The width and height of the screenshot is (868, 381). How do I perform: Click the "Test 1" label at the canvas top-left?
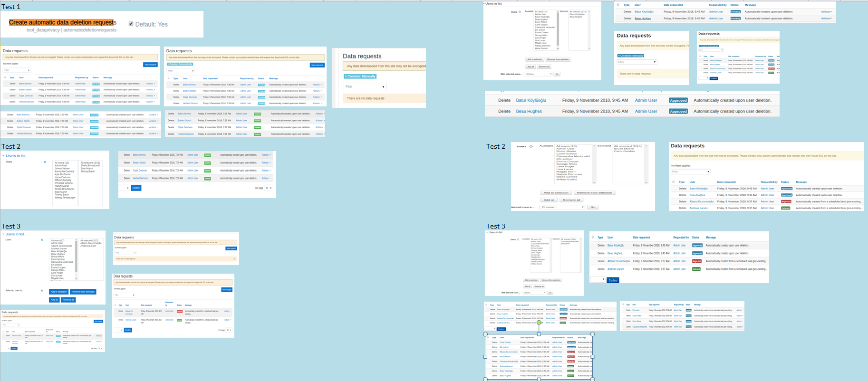(x=11, y=7)
